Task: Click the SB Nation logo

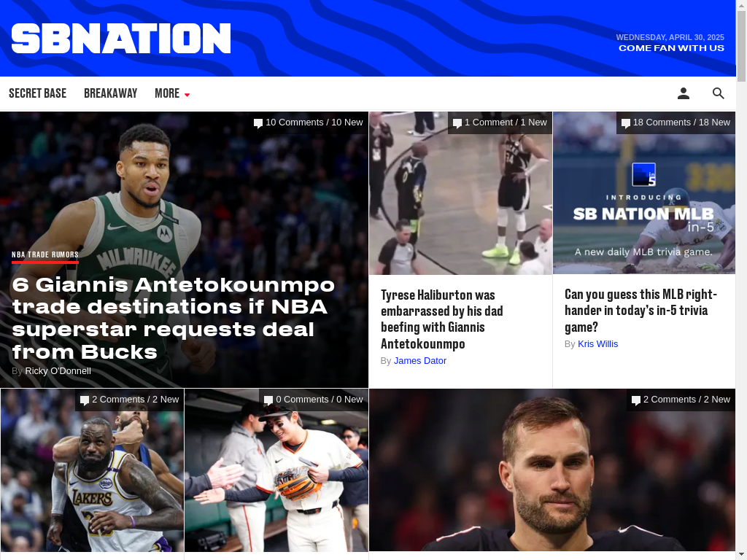Action: click(121, 39)
